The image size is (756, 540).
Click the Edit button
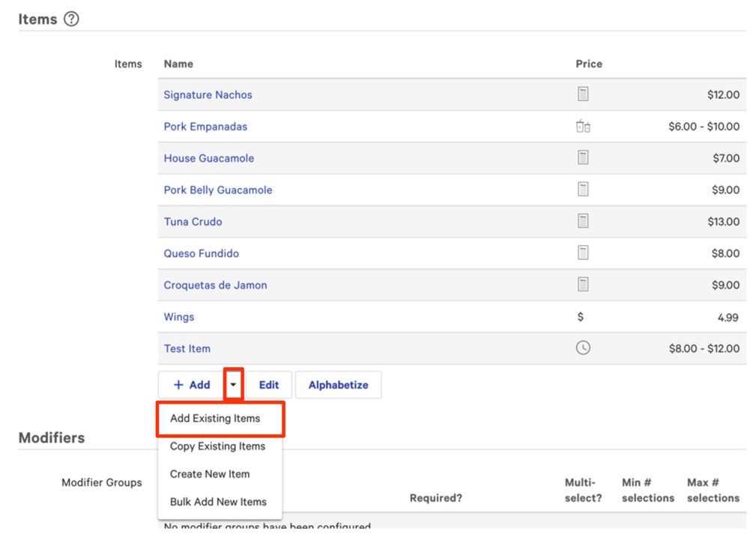coord(269,385)
